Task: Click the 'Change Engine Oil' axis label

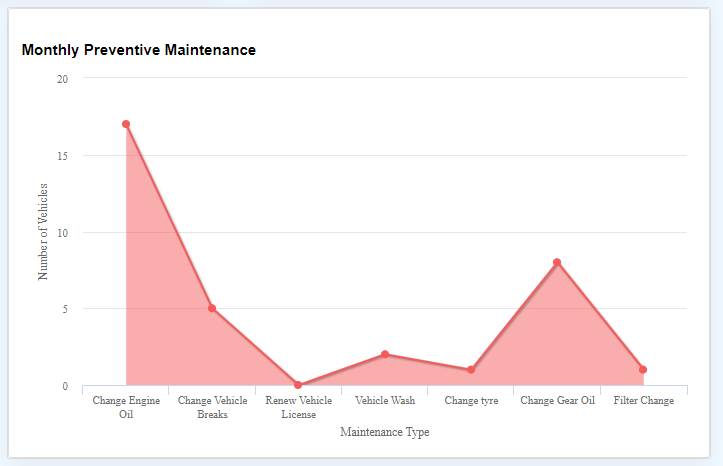Action: tap(126, 406)
